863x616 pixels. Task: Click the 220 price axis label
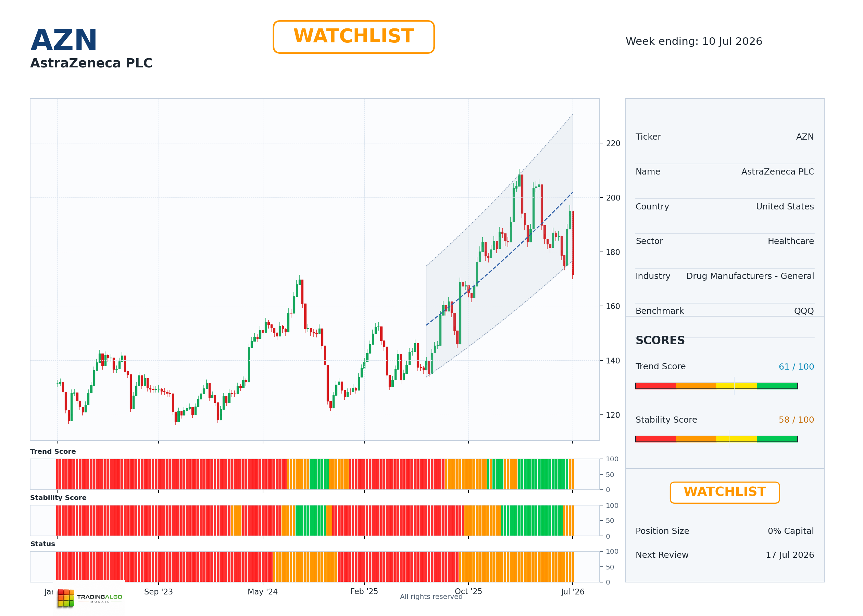[613, 143]
